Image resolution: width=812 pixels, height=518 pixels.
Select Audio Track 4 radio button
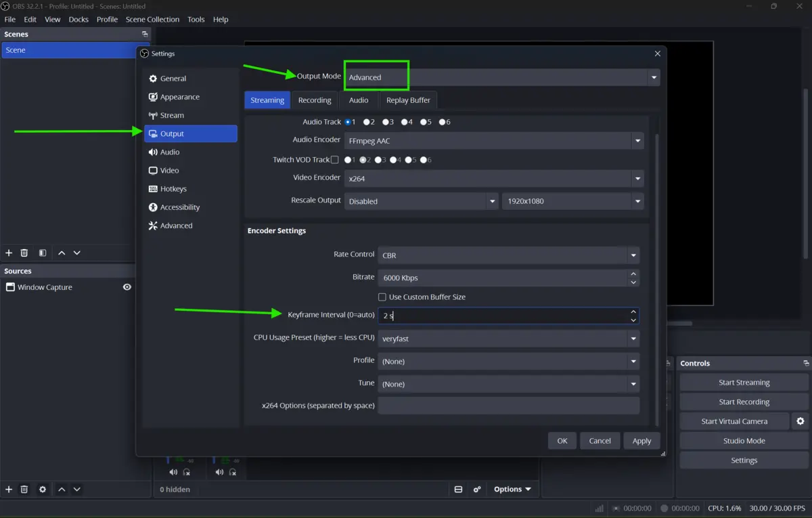(x=405, y=122)
